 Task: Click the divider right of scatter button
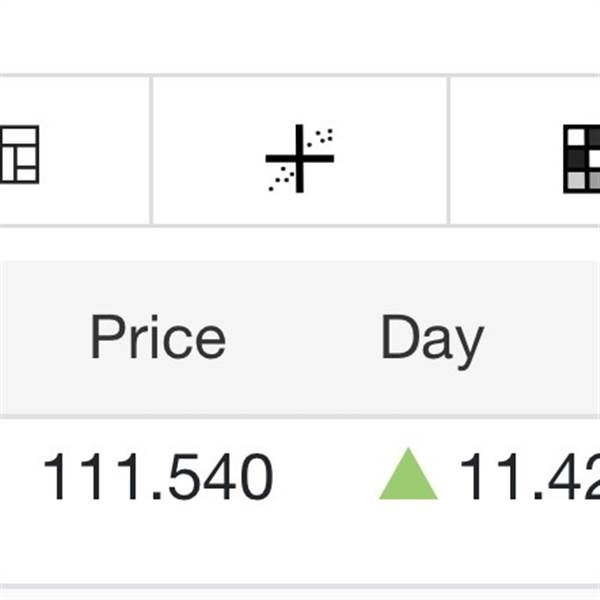448,150
